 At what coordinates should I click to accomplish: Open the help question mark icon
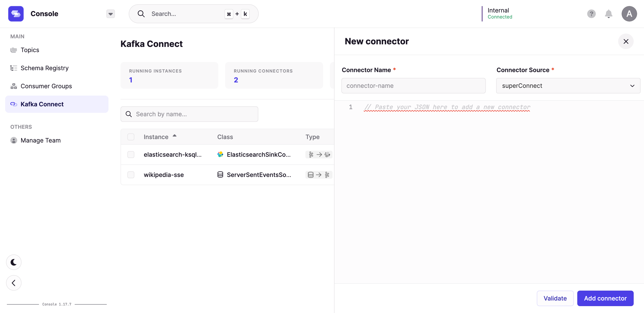click(591, 14)
